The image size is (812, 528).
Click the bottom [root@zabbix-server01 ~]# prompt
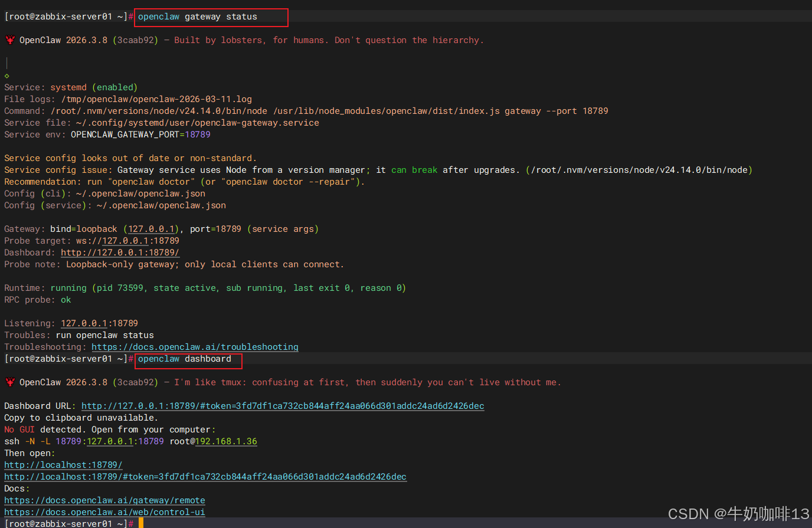69,523
